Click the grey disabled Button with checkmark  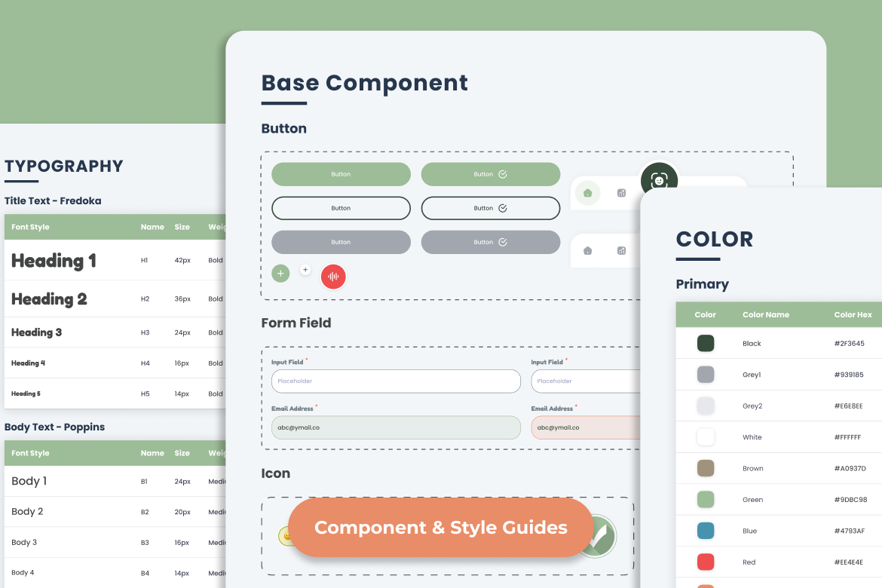click(490, 242)
